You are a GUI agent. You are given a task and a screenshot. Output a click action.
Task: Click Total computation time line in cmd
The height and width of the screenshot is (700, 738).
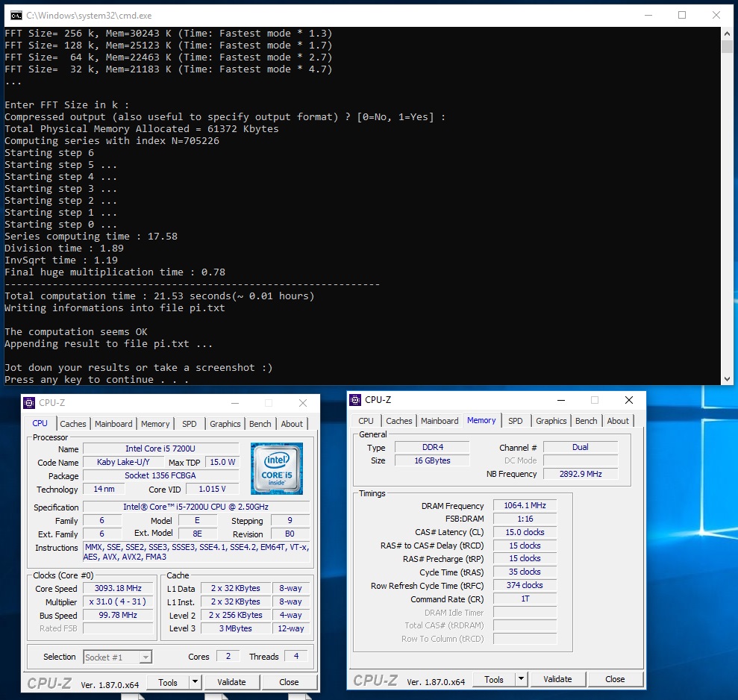point(159,296)
